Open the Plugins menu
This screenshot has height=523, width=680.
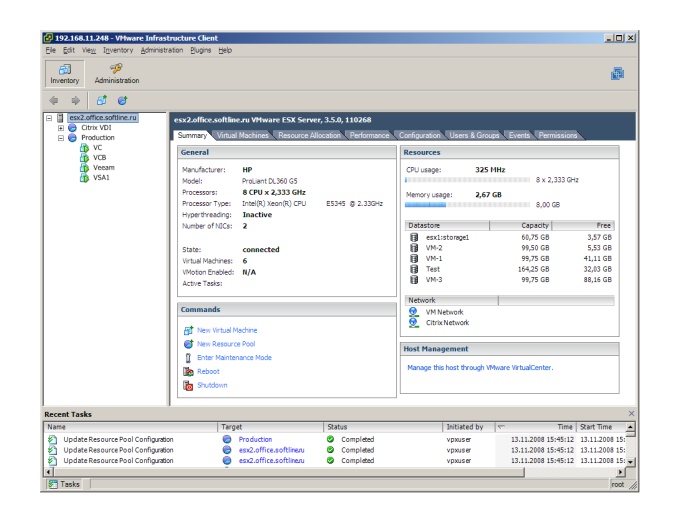click(x=200, y=50)
